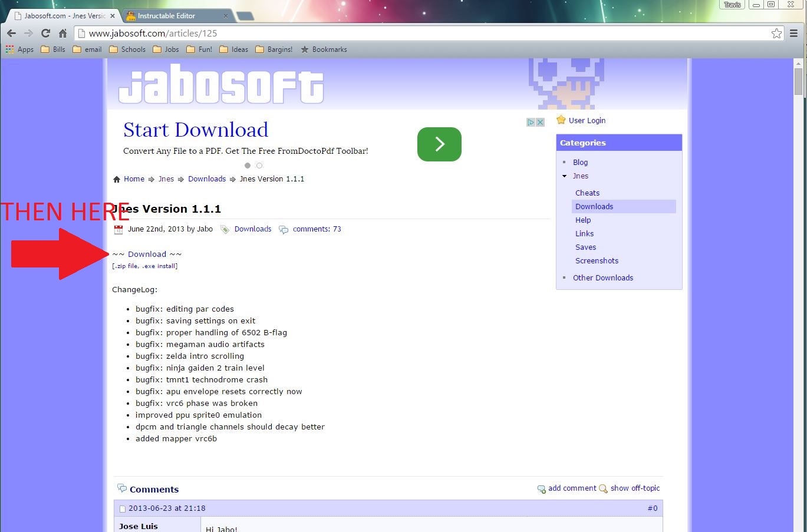807x532 pixels.
Task: Click the vertical scrollbar thumb
Action: 799,82
